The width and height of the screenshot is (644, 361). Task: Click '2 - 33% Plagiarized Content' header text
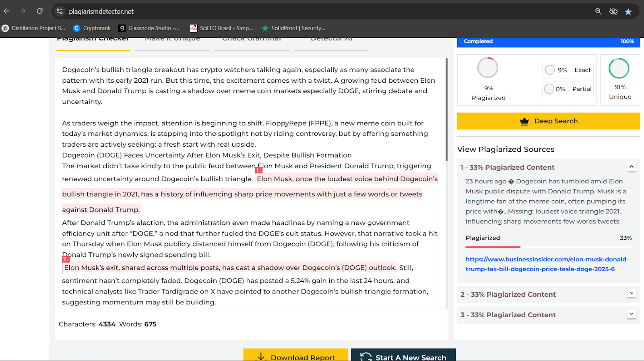[x=508, y=294]
